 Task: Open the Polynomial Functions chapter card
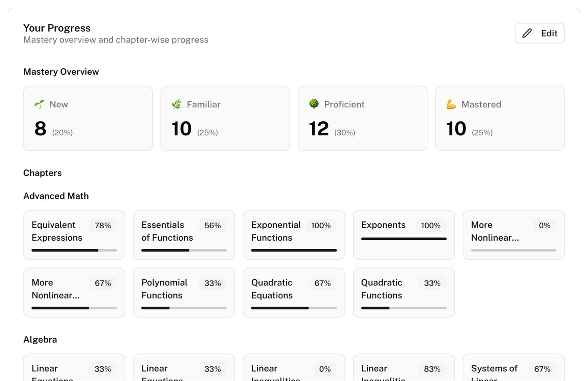(184, 292)
